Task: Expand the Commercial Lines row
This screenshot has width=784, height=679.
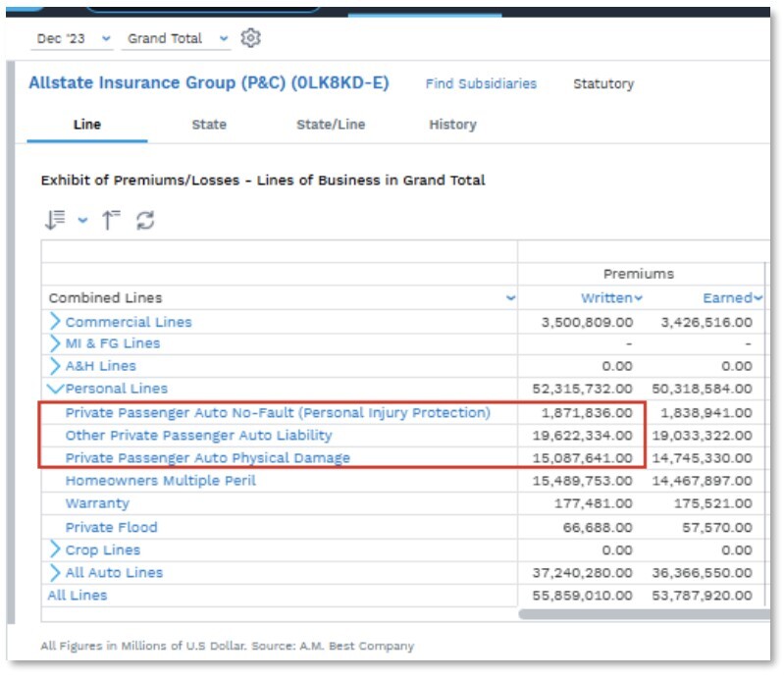Action: (55, 322)
